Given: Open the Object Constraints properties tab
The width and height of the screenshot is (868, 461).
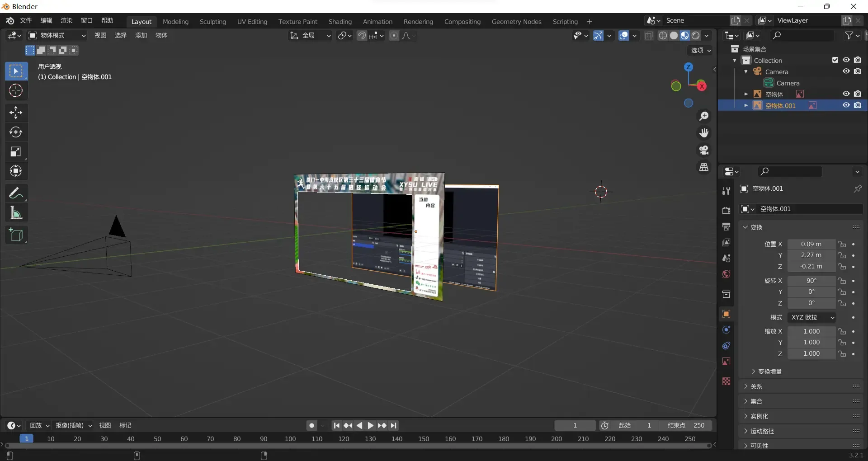Looking at the screenshot, I should pos(726,346).
